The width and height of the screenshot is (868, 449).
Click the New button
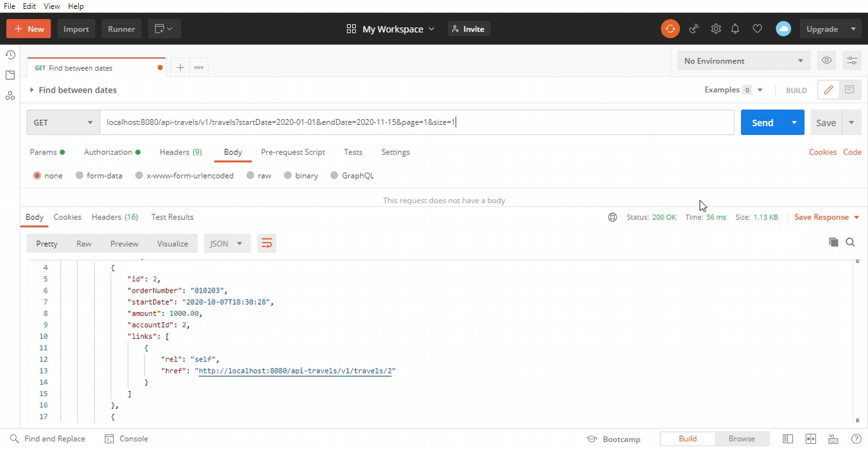(x=28, y=29)
